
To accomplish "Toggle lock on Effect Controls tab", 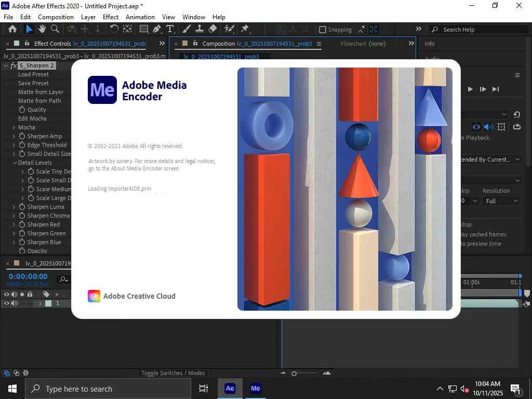I will 26,43.
